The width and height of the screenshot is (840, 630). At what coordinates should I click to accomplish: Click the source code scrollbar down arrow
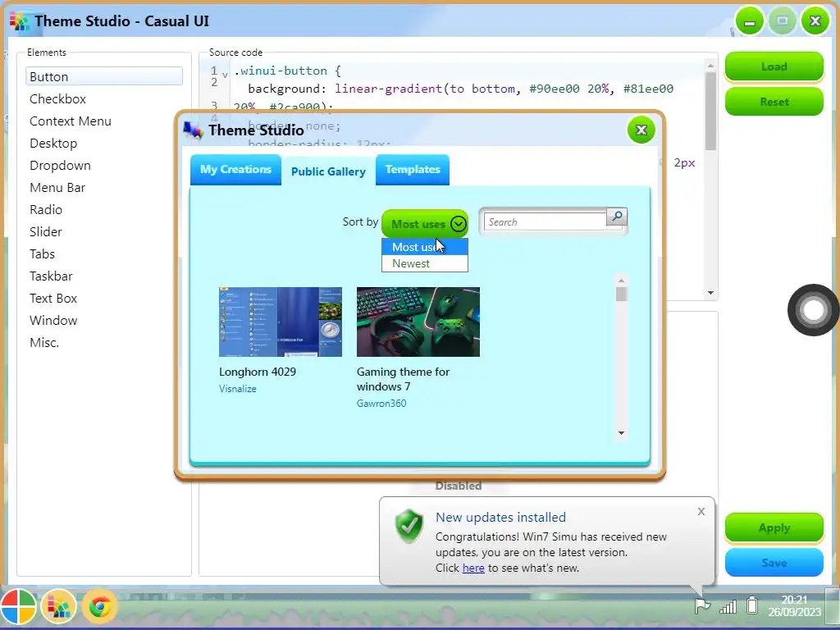pos(711,293)
